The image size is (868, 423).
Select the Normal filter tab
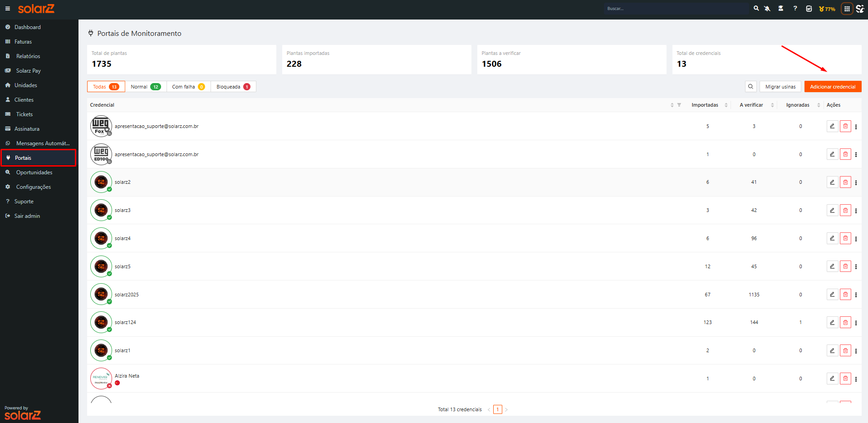(146, 87)
